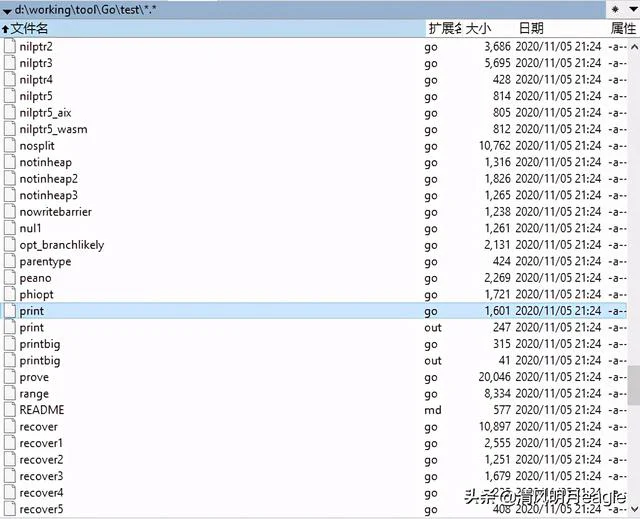Select the icon beside notinheap2
Screen dimensions: 640x519
tap(10, 178)
